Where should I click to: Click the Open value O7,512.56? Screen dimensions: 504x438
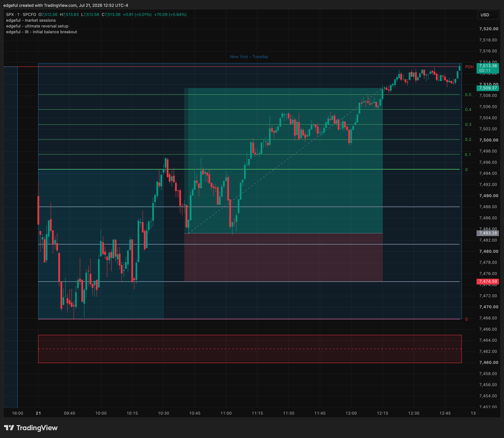(48, 15)
